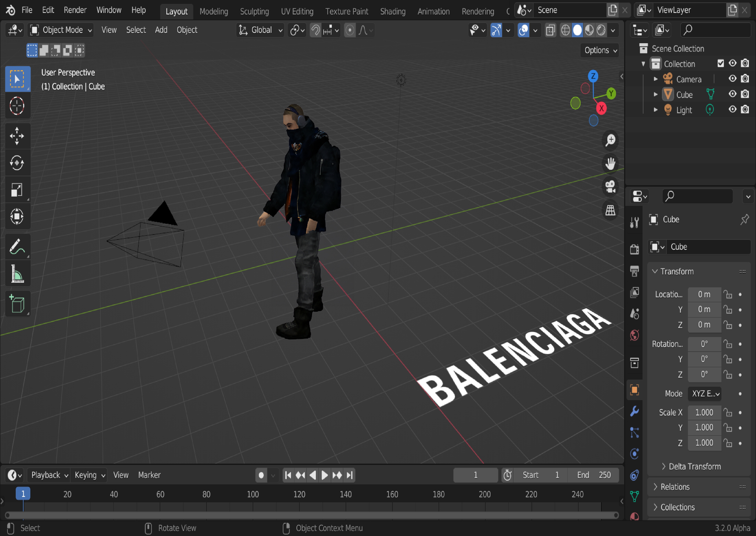
Task: Open the Modifier properties wrench tab
Action: click(x=635, y=411)
